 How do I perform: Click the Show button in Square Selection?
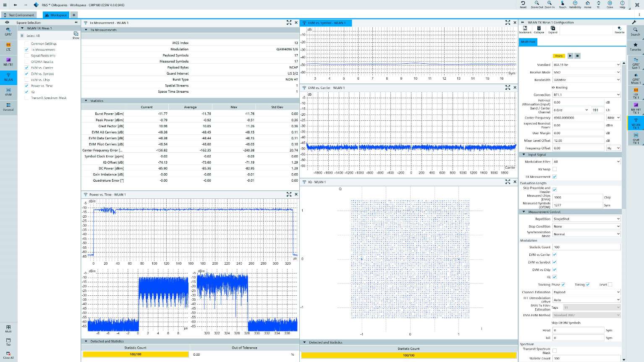(x=76, y=35)
